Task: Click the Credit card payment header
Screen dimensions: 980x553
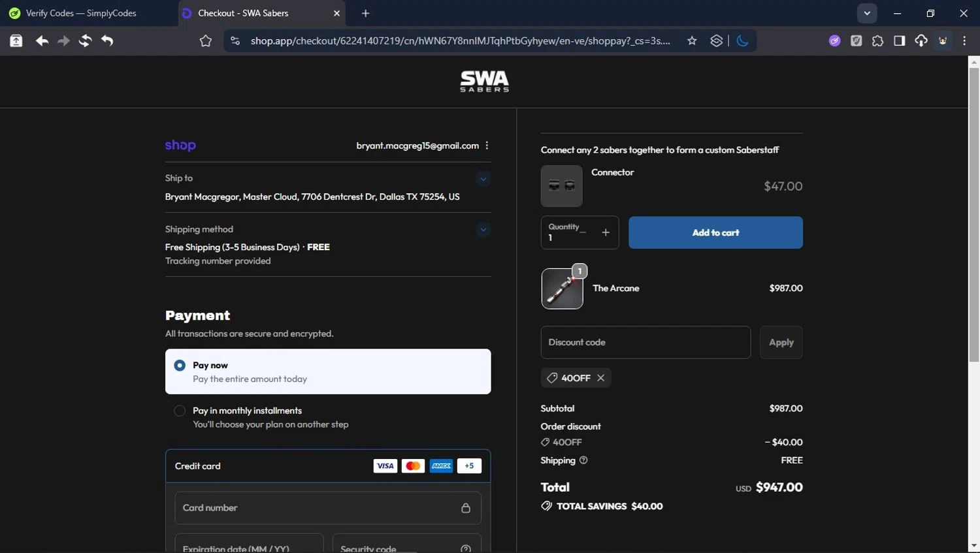Action: click(328, 466)
